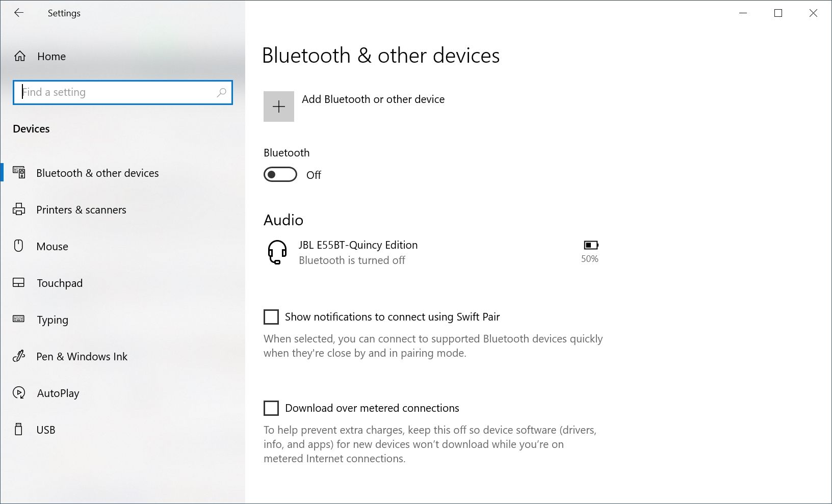
Task: Click the Touchpad icon in sidebar
Action: pos(19,283)
